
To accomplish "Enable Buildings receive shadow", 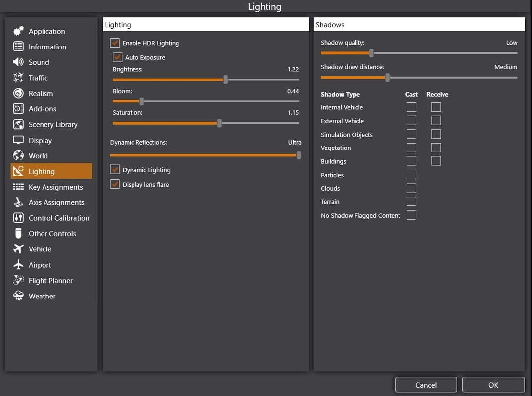I will 436,161.
